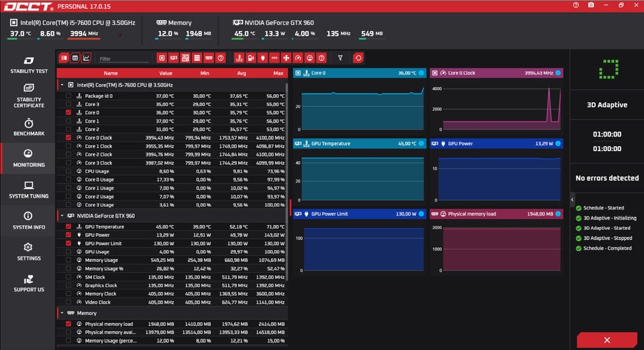Collapse the Memory sensor group
The image size is (644, 350).
pyautogui.click(x=62, y=313)
